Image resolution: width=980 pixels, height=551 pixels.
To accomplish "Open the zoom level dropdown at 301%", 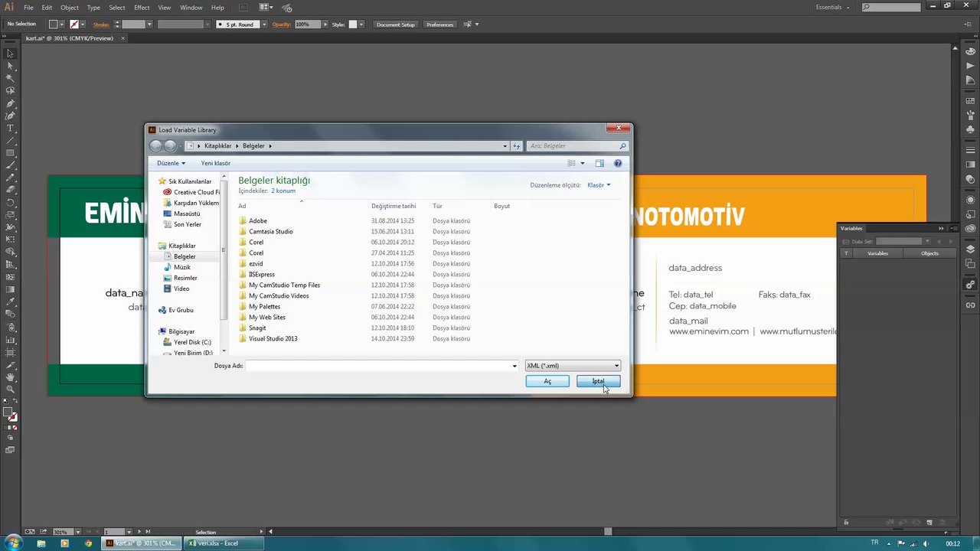I will [x=77, y=532].
